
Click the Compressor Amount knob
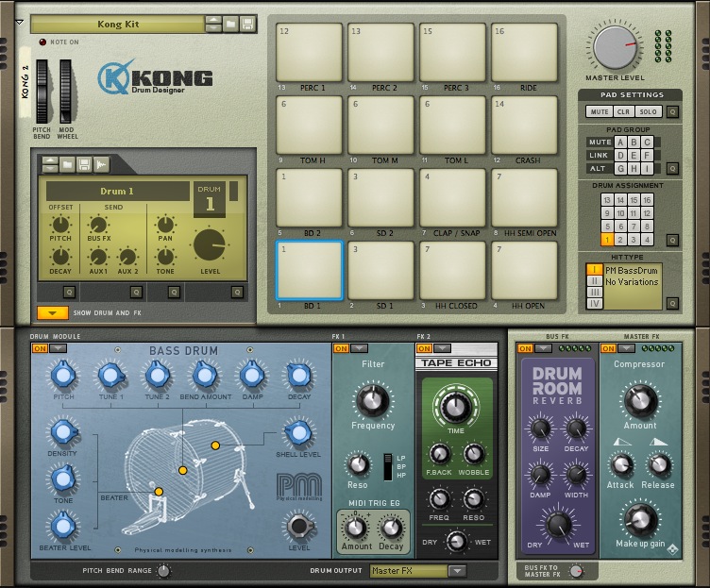[640, 400]
